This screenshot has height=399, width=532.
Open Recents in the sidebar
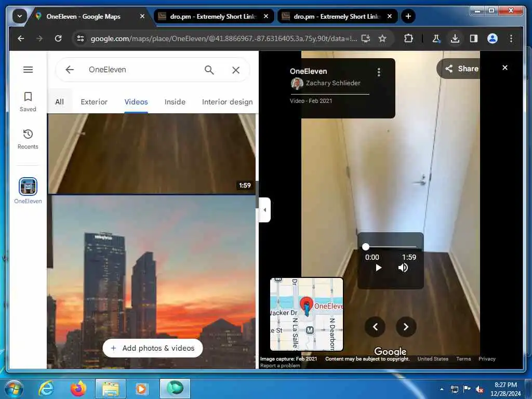click(x=28, y=139)
